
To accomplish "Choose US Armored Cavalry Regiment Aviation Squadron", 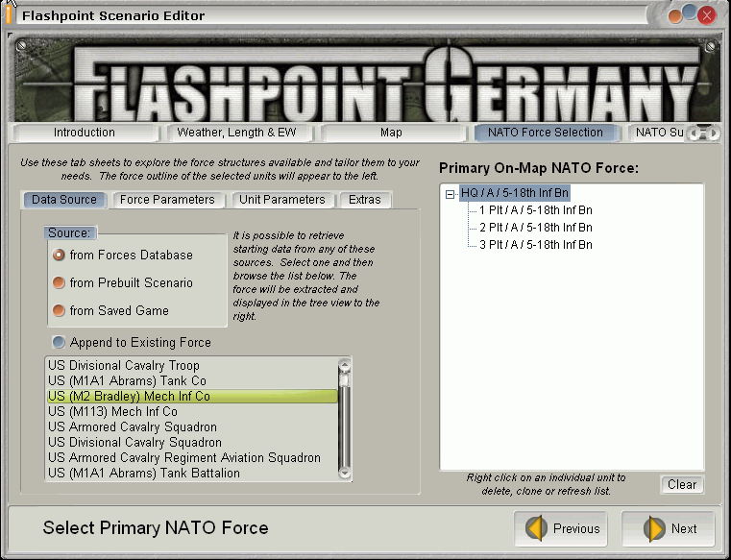I will (192, 458).
